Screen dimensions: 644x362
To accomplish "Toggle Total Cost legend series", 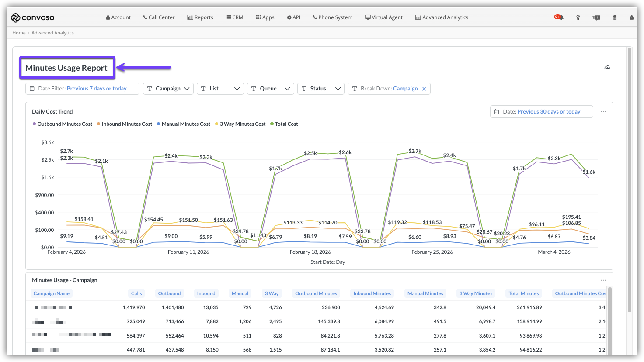I will 284,124.
